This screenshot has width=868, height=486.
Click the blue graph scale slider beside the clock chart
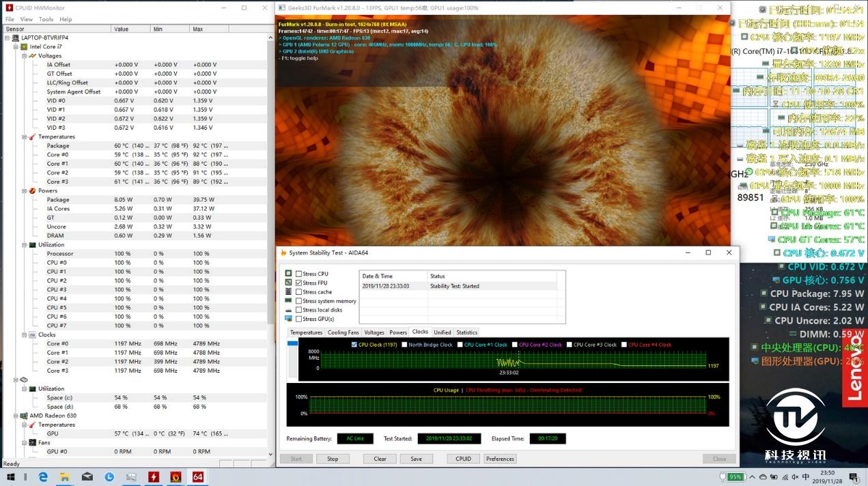pos(292,343)
